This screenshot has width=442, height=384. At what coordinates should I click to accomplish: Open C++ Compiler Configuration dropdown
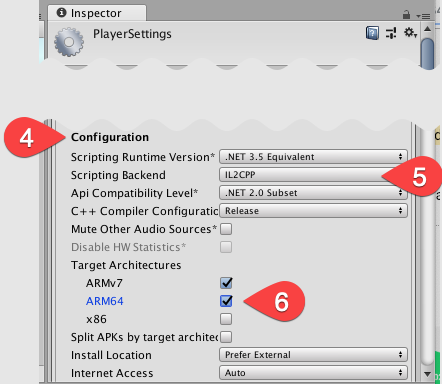313,211
